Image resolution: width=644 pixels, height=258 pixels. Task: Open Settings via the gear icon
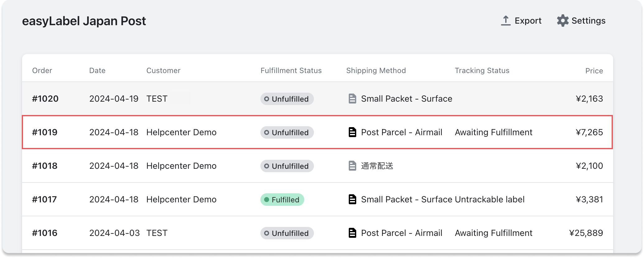tap(562, 21)
